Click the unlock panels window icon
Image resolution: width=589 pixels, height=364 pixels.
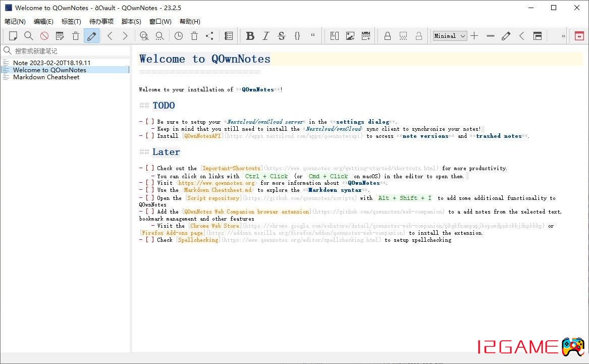[x=538, y=36]
